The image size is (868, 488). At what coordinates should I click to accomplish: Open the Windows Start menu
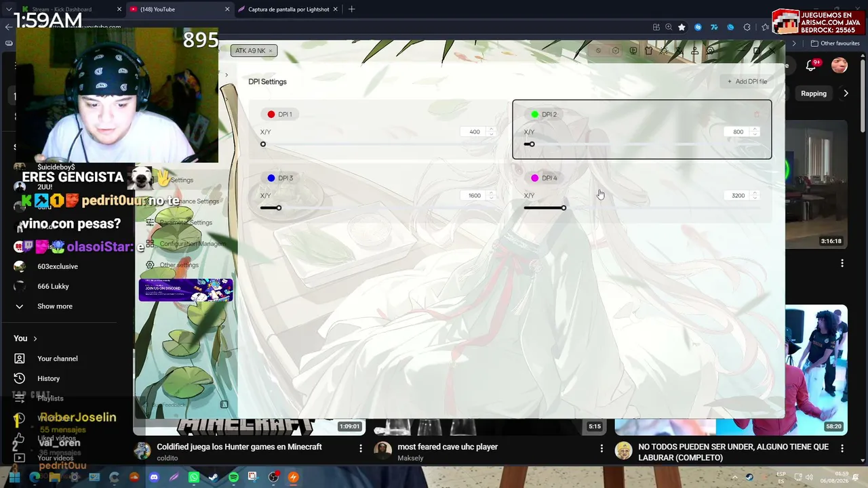(x=14, y=478)
